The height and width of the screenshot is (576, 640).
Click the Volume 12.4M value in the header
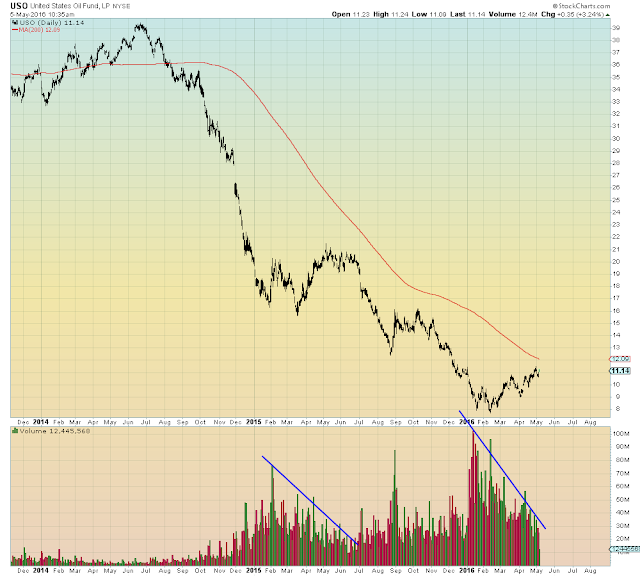[513, 14]
